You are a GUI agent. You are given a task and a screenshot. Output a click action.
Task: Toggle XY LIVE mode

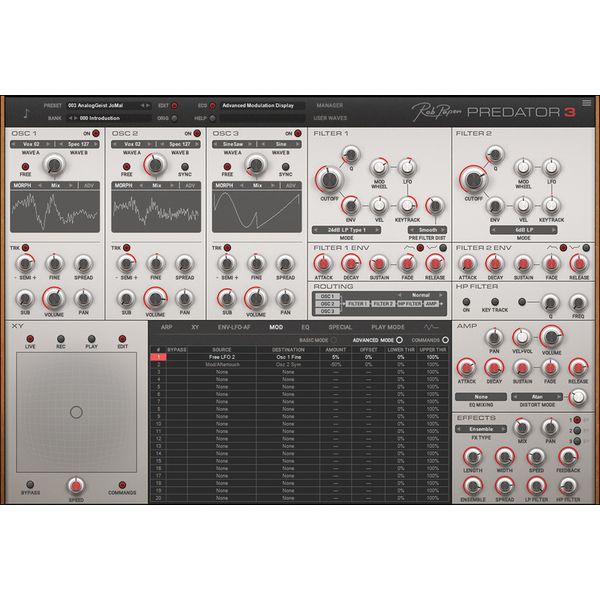pyautogui.click(x=30, y=339)
